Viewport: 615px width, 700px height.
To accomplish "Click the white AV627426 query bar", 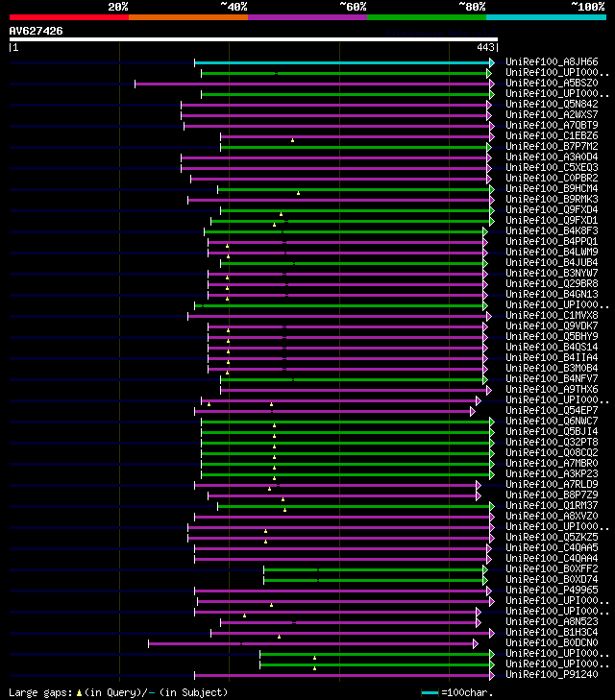I will (x=254, y=39).
